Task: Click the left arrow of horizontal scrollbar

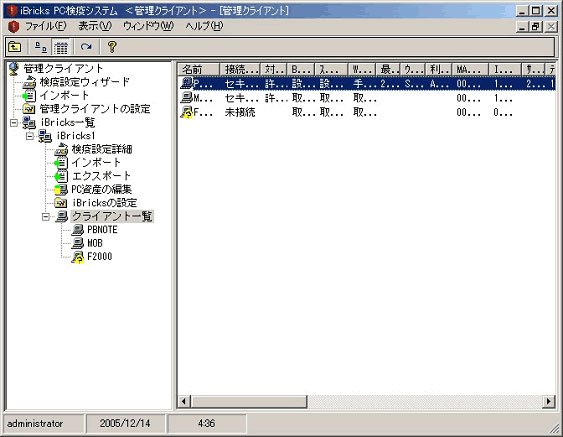Action: tap(184, 401)
